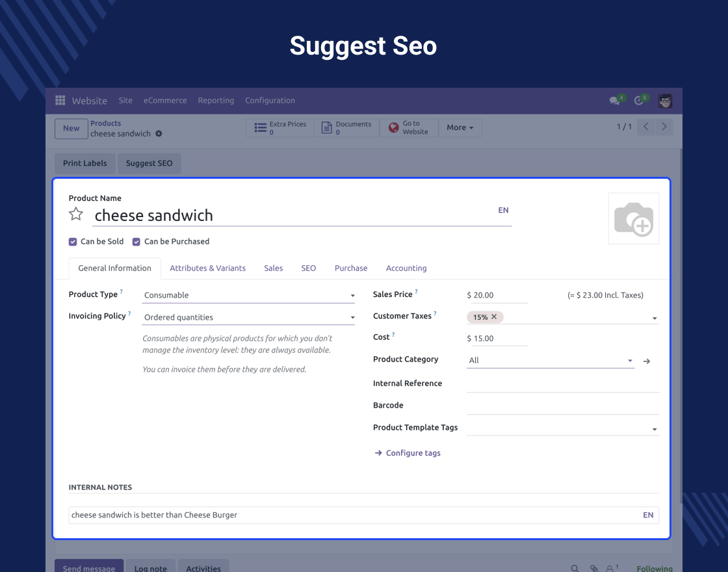
Task: Go to the previous record arrow
Action: pyautogui.click(x=646, y=127)
